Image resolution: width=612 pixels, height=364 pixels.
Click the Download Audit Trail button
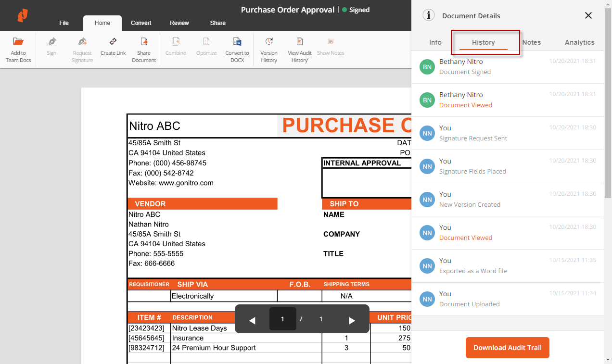coord(507,348)
